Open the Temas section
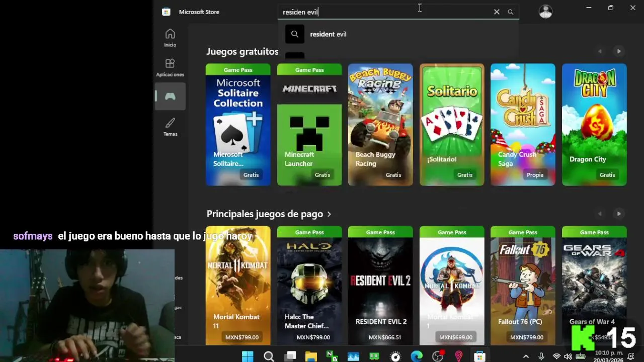Screen dimensions: 644x362 (170, 127)
